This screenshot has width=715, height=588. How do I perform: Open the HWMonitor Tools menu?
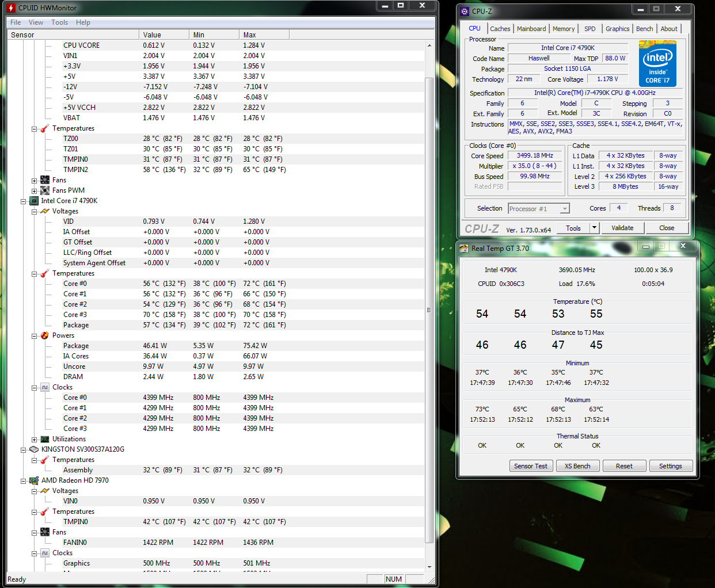pyautogui.click(x=59, y=22)
